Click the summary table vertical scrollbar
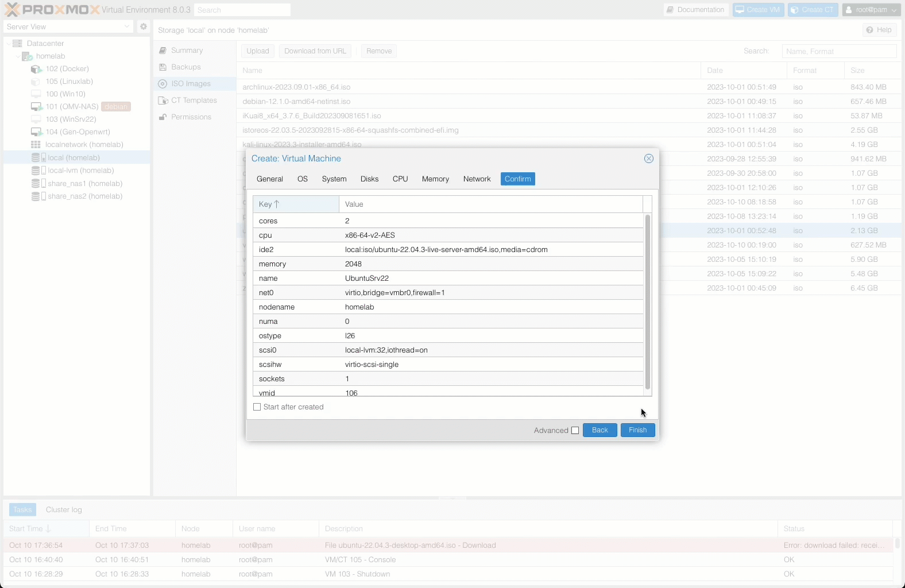The image size is (905, 588). [648, 302]
